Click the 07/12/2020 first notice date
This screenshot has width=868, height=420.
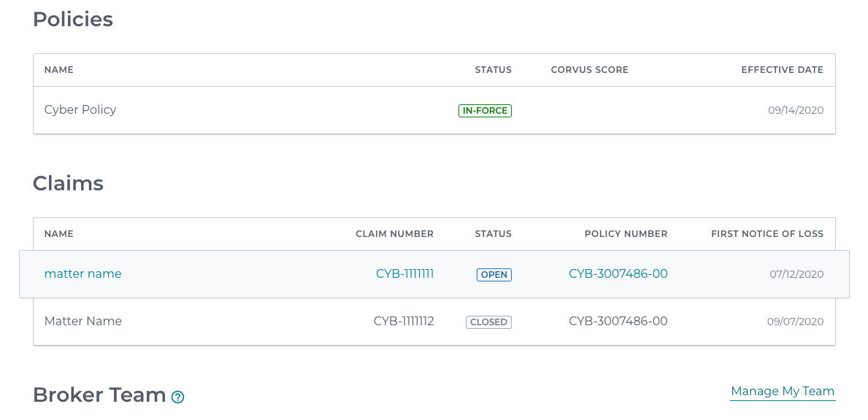(x=796, y=275)
